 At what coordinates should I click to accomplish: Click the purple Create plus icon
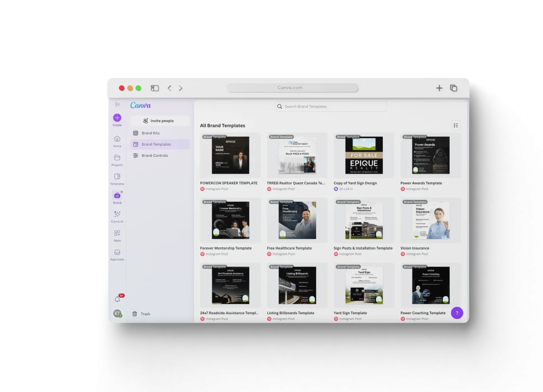click(x=117, y=118)
